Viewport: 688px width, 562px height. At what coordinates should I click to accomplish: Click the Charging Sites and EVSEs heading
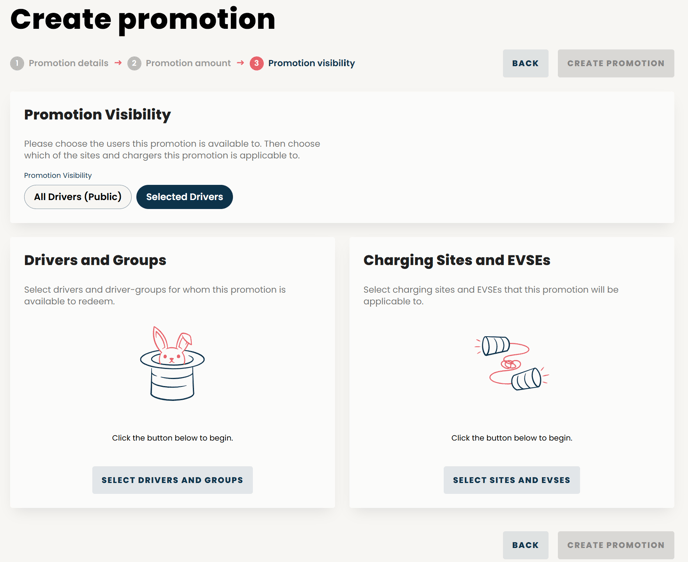[457, 260]
